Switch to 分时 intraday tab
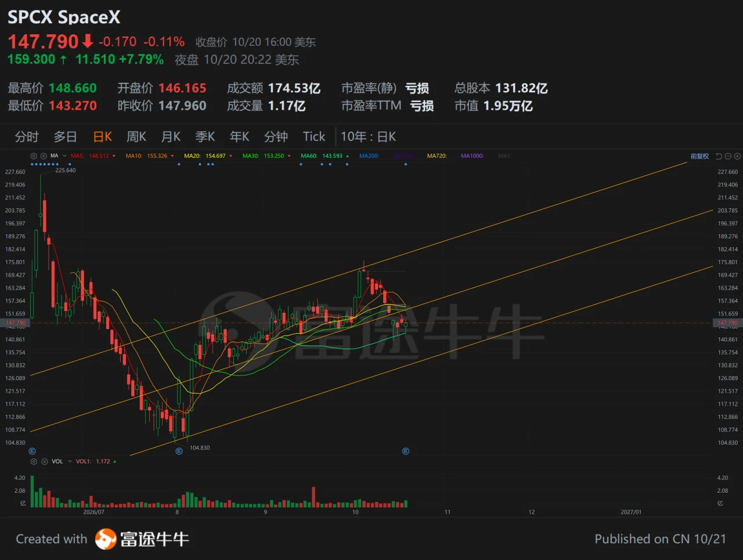Screen dimensions: 743x560 27,137
